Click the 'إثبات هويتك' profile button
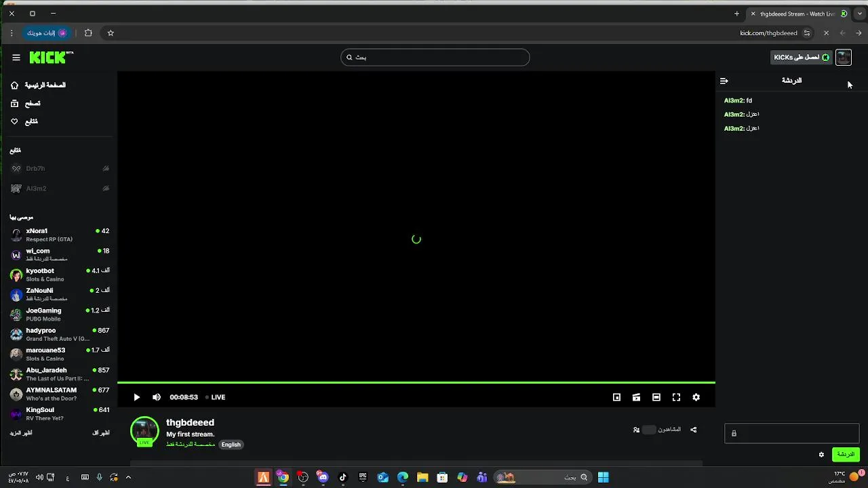This screenshot has width=868, height=488. 47,33
